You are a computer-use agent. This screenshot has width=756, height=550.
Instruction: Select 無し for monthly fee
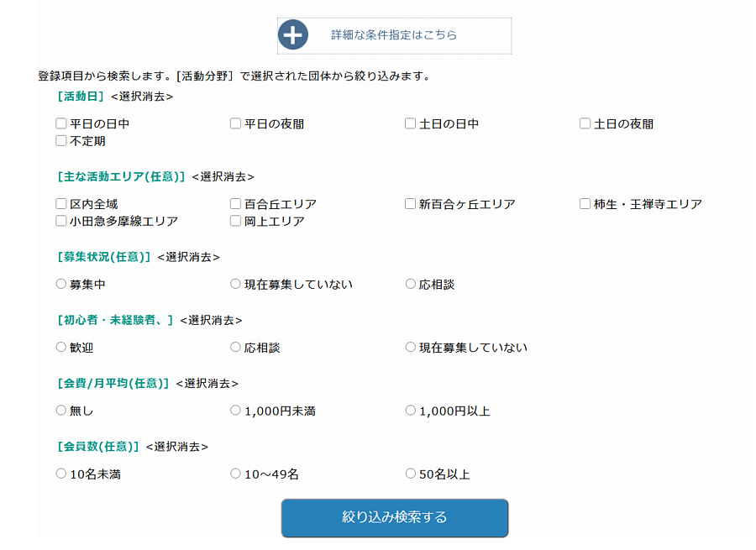[x=61, y=411]
